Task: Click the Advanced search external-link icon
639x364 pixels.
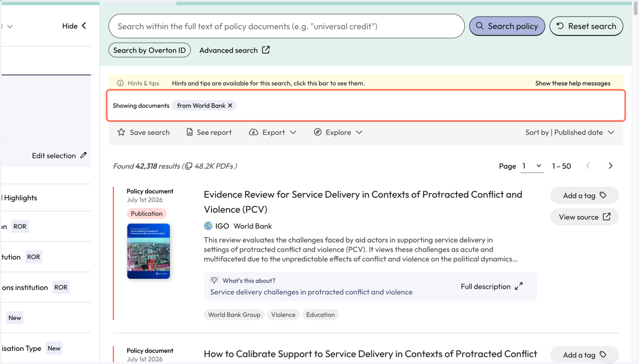Action: (x=266, y=50)
